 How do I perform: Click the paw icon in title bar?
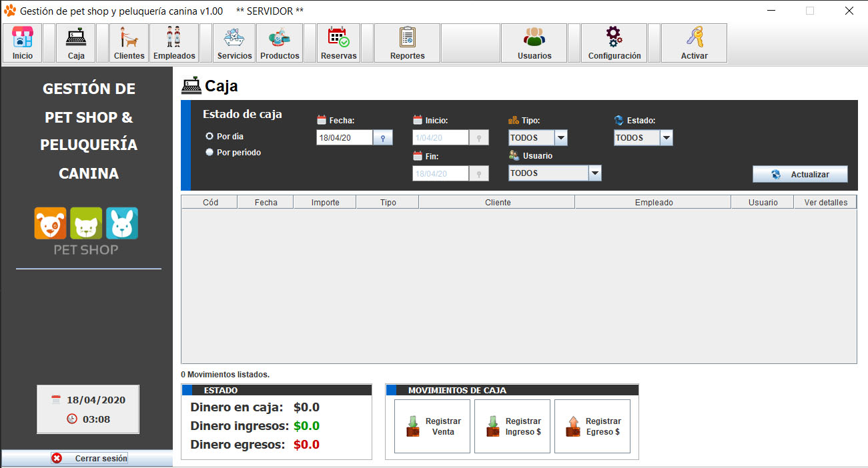click(x=10, y=11)
